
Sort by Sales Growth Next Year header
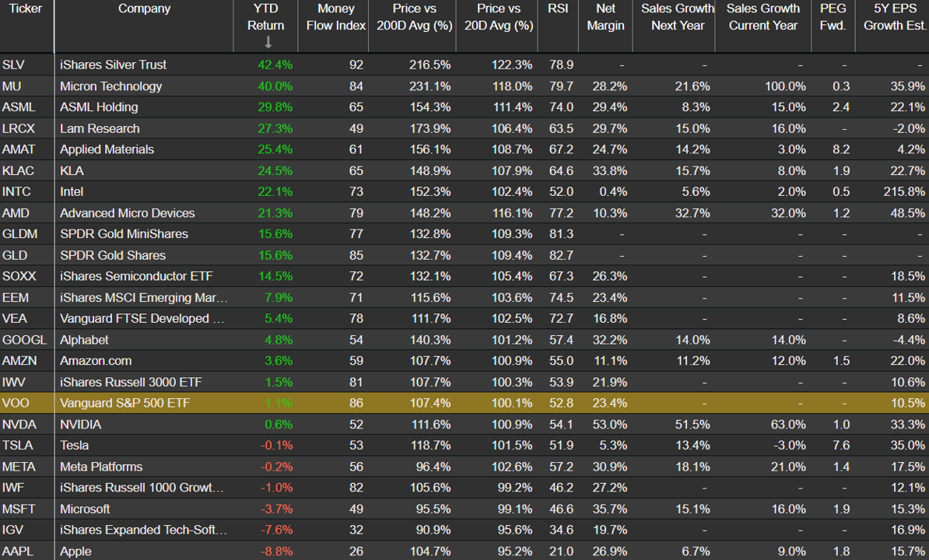click(x=678, y=17)
